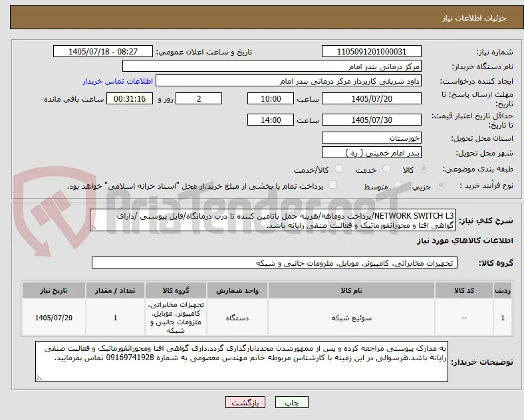
Task: Click the ردیف column header
Action: point(503,290)
